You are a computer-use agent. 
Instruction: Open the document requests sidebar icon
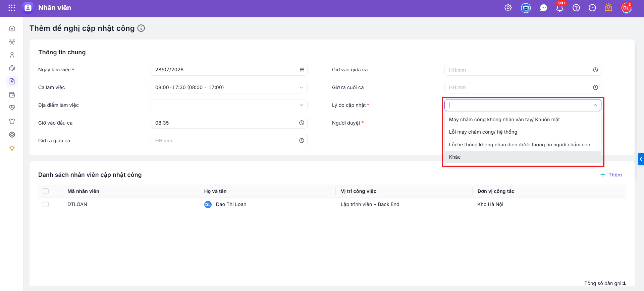coord(12,81)
